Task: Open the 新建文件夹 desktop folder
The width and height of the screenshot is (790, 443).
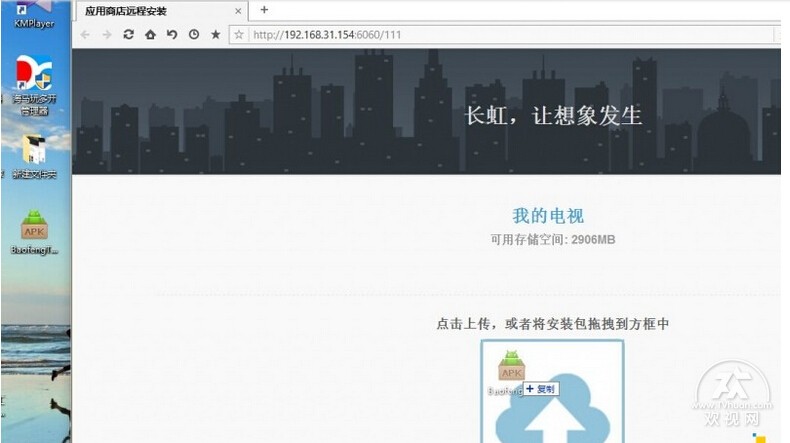Action: click(34, 157)
